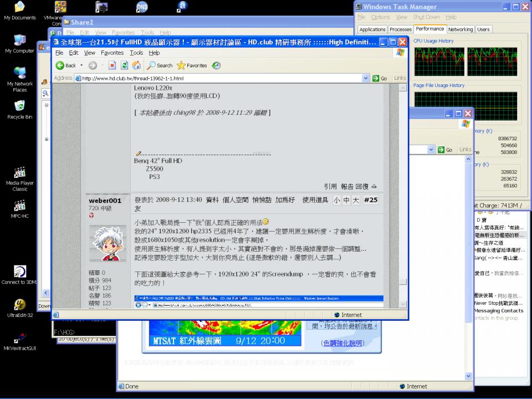The height and width of the screenshot is (399, 532).
Task: Click the red Stop icon in the browser toolbar
Action: (x=112, y=65)
